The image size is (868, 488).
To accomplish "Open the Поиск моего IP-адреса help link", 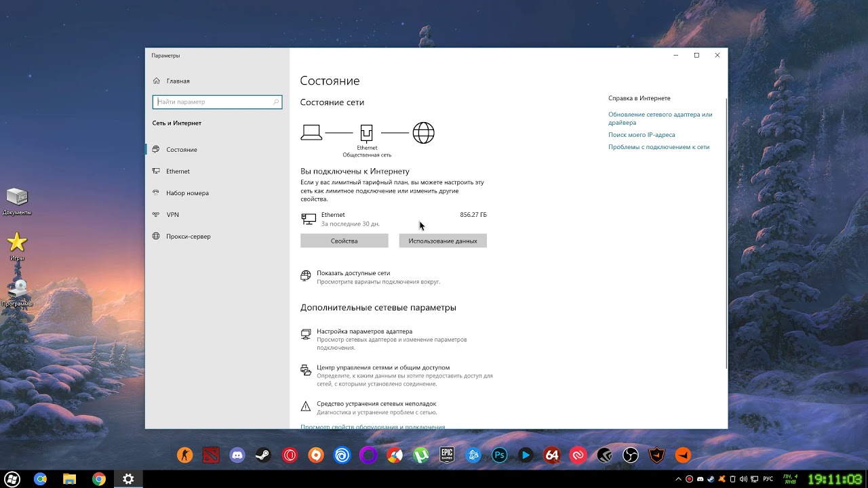I will [642, 135].
